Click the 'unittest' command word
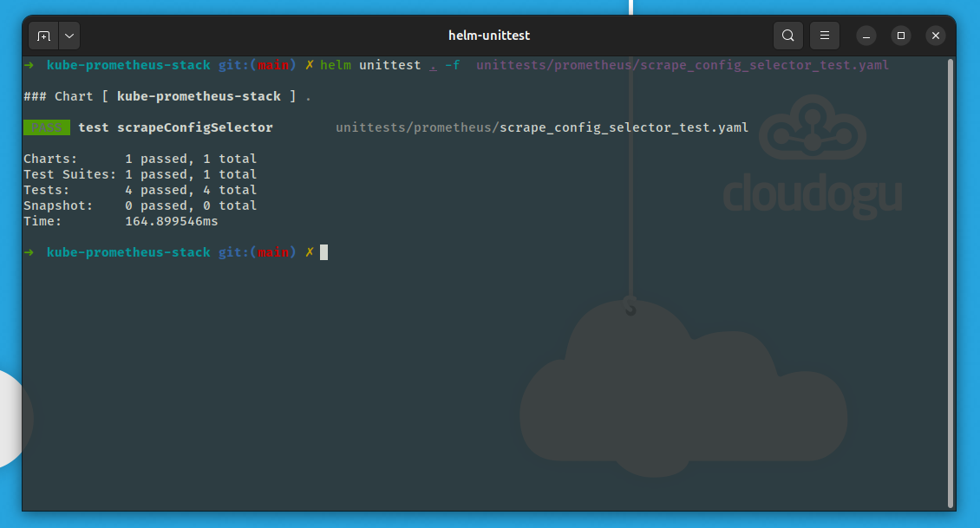 (x=390, y=65)
